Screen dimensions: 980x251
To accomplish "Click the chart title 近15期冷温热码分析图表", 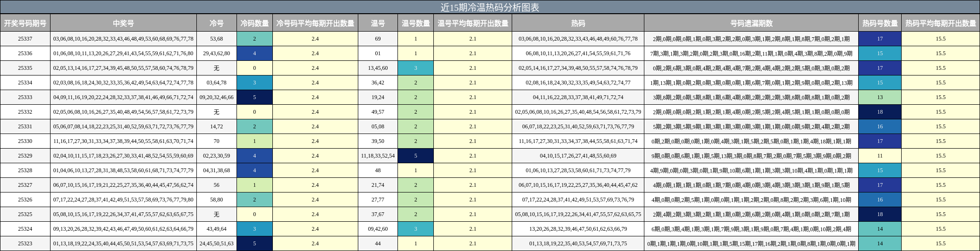I will [x=490, y=7].
